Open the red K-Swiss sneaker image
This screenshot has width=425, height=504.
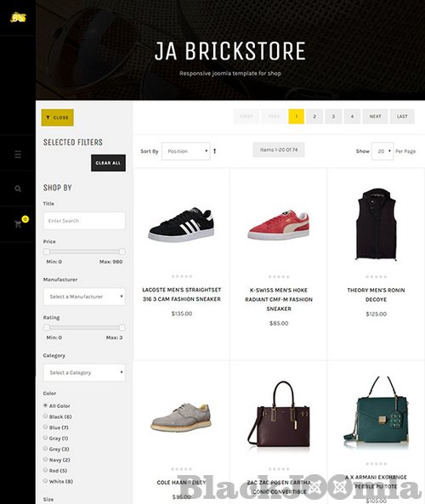[x=279, y=224]
